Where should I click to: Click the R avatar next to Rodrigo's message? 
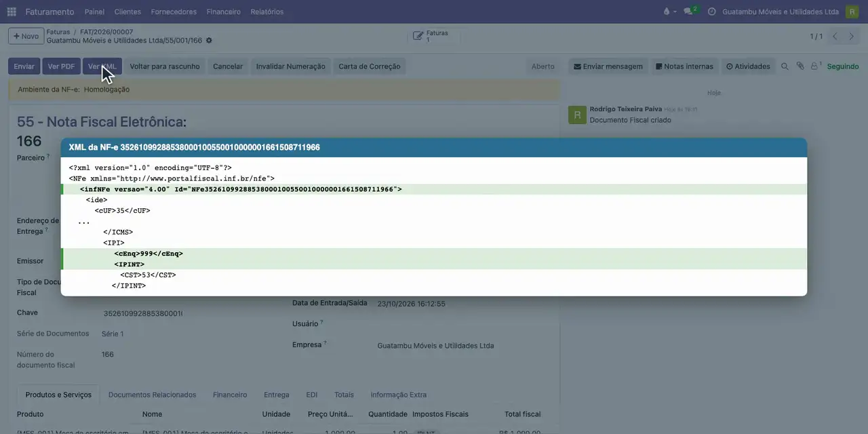(577, 115)
